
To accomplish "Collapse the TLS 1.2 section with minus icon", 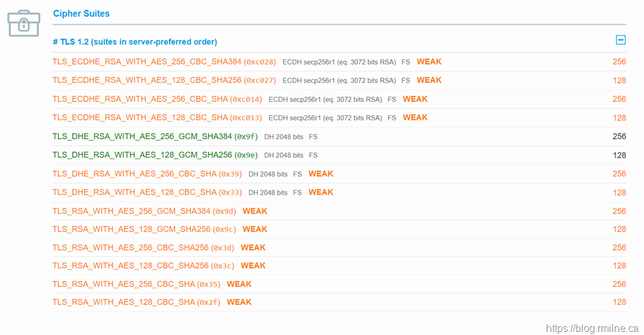I will point(620,40).
